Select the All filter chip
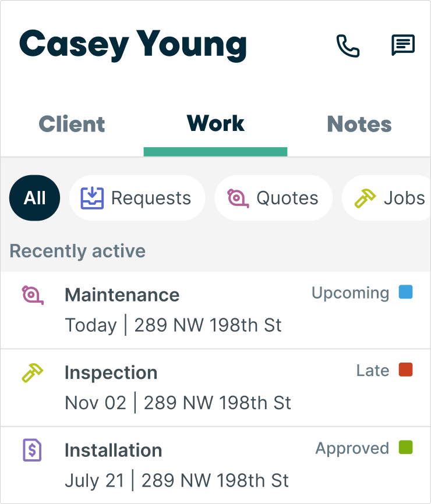The width and height of the screenshot is (431, 504). (x=35, y=198)
